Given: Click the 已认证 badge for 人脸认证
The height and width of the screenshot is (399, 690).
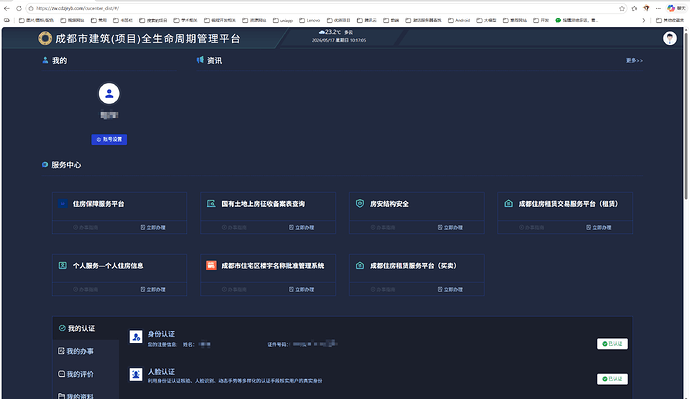Looking at the screenshot, I should [x=612, y=379].
